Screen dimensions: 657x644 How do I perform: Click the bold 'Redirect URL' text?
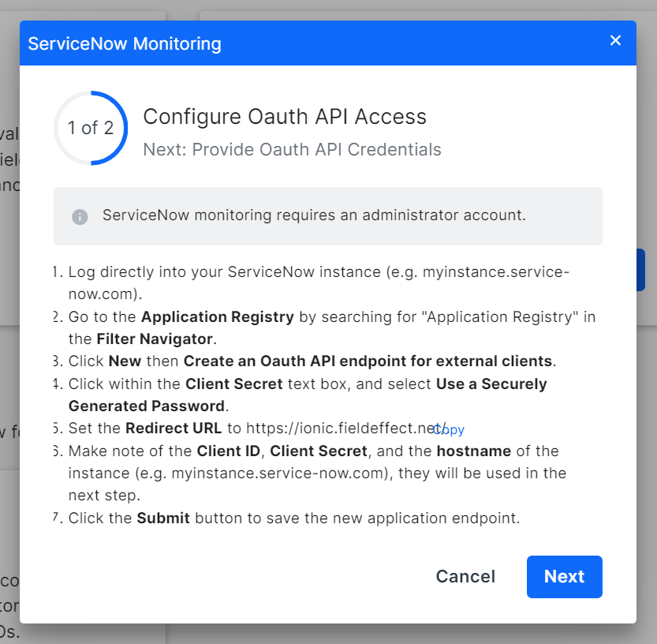point(174,428)
